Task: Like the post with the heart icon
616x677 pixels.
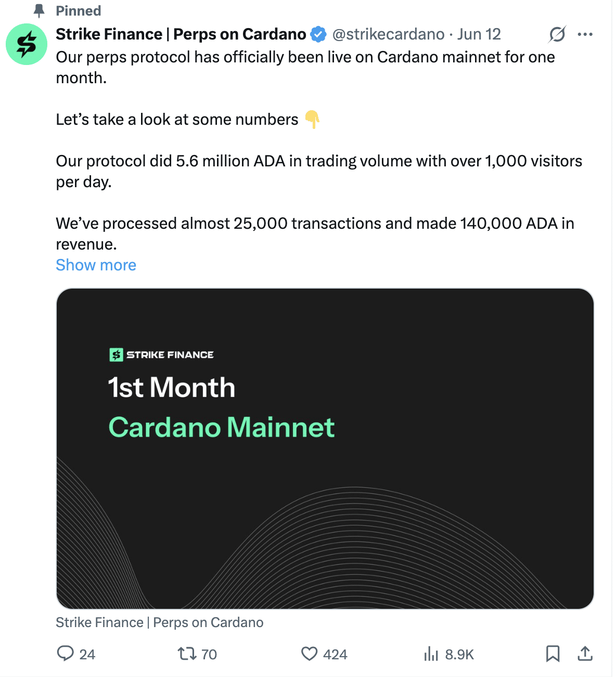Action: [309, 654]
